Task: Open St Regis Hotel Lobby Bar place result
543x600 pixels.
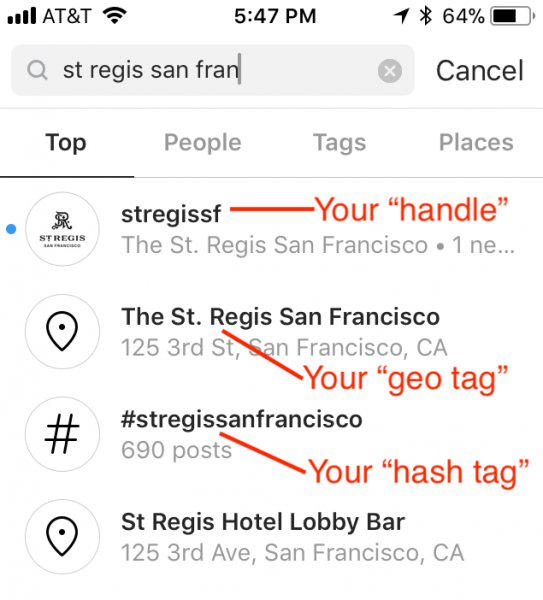Action: (271, 536)
